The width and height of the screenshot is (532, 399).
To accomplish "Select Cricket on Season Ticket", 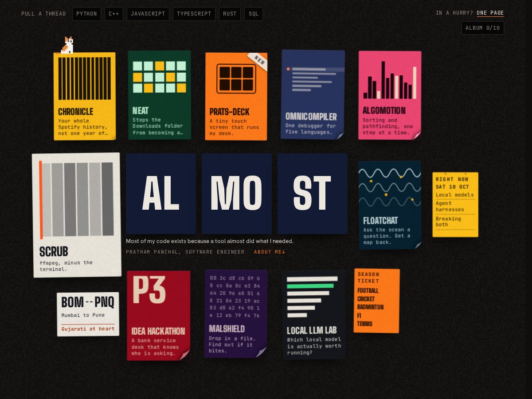I will [x=366, y=299].
